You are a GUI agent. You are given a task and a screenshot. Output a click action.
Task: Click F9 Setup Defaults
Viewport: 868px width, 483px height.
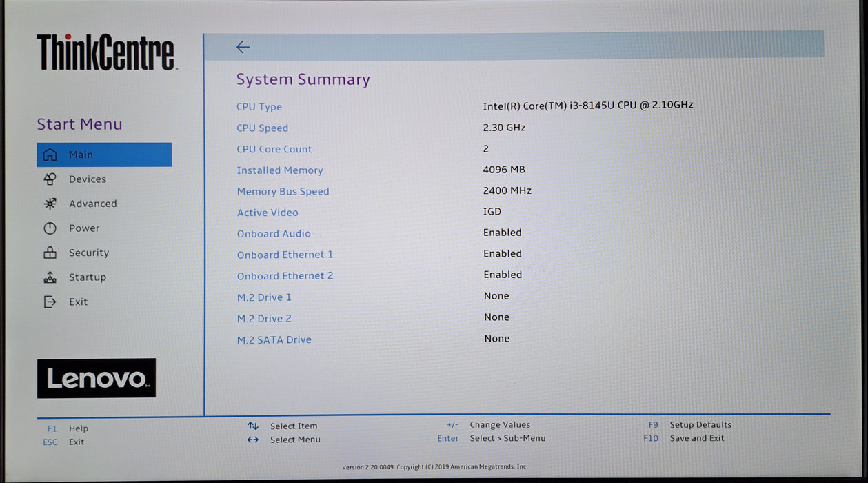(689, 425)
